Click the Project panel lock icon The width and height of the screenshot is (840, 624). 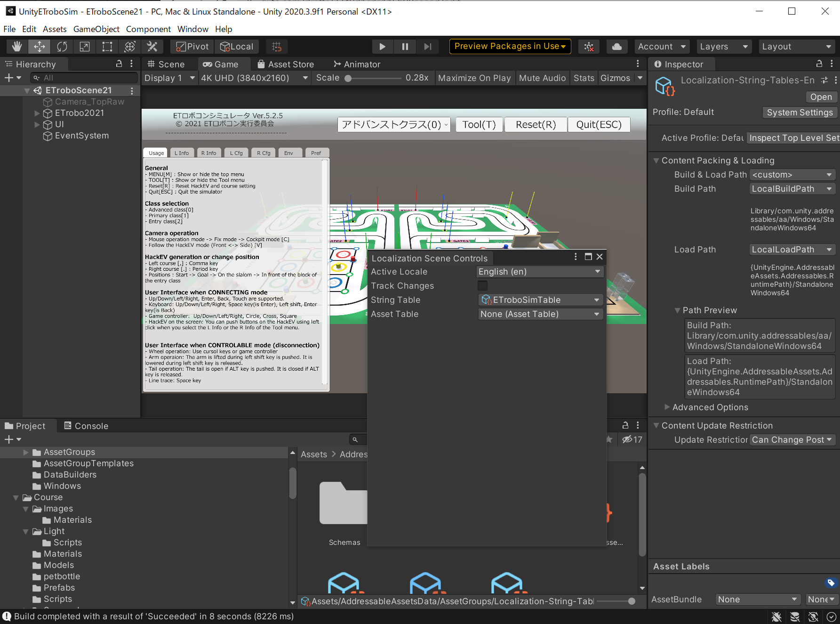pyautogui.click(x=625, y=425)
